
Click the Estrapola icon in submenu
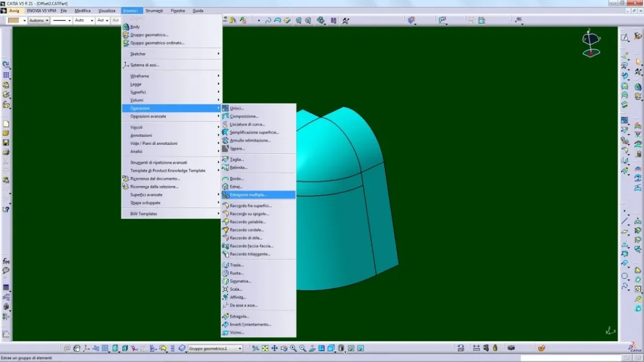pyautogui.click(x=225, y=316)
